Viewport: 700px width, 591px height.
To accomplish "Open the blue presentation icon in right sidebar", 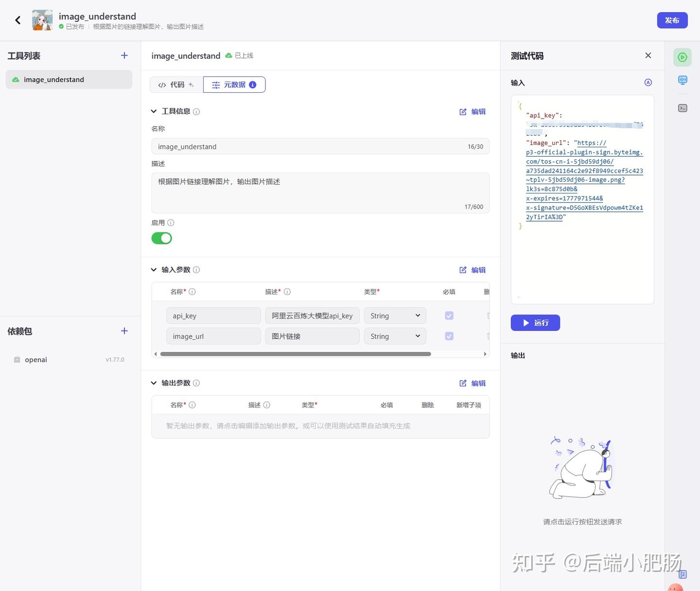I will point(682,80).
